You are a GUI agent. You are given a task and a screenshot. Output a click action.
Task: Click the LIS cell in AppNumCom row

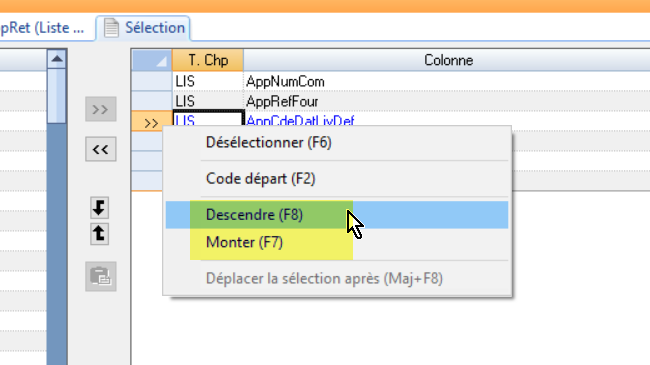click(x=208, y=81)
